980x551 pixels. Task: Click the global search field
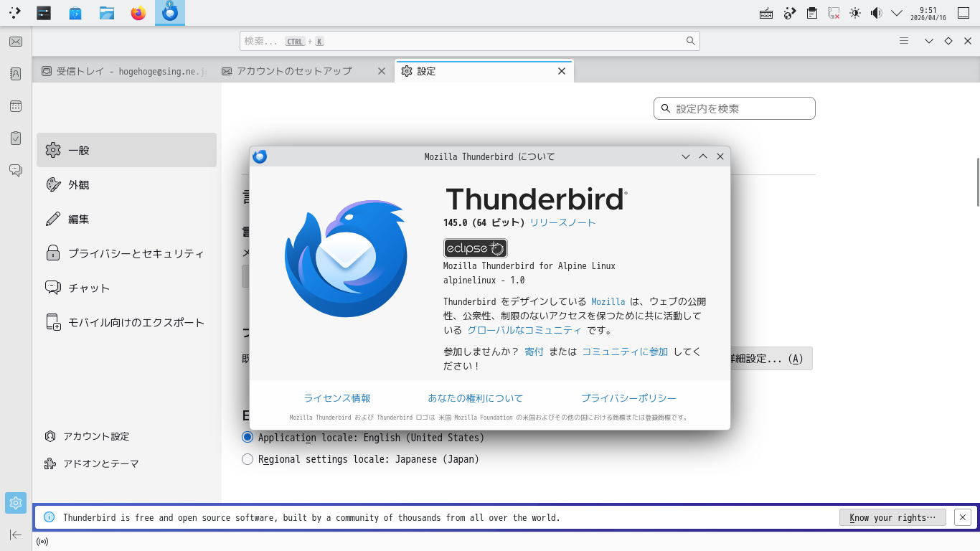(469, 41)
